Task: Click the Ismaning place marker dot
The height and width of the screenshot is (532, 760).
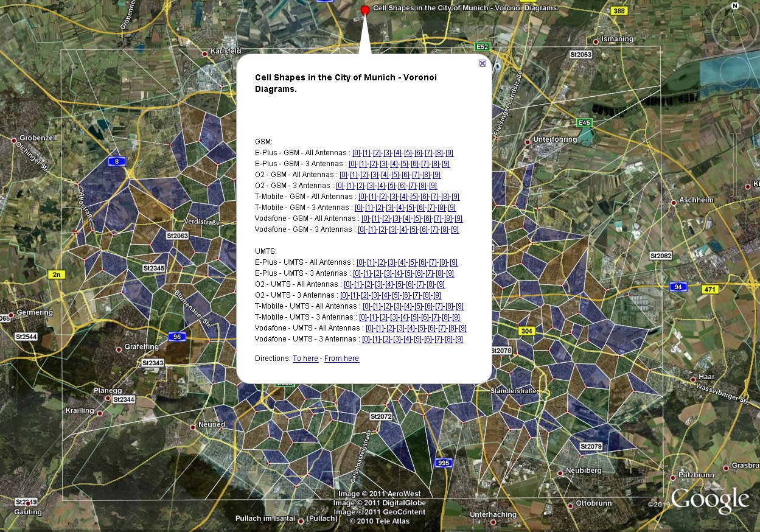Action: pos(596,41)
